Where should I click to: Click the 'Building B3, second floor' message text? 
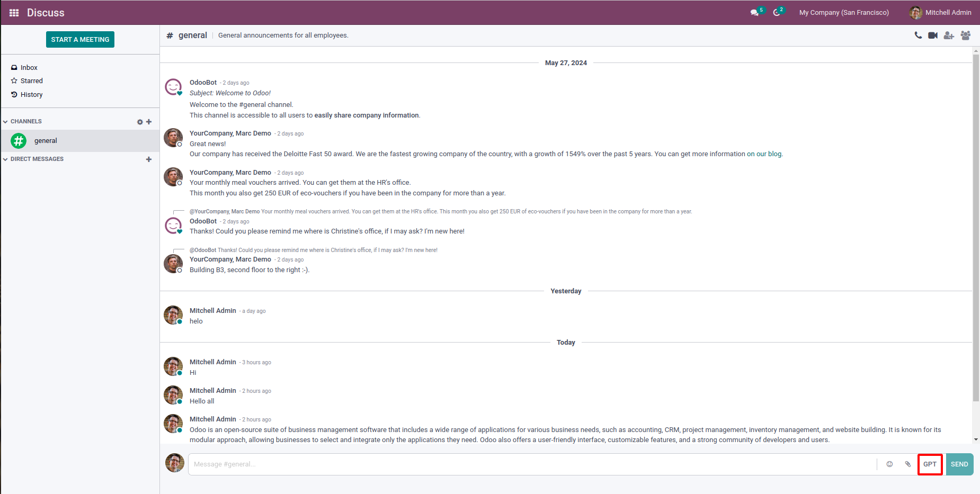tap(250, 270)
